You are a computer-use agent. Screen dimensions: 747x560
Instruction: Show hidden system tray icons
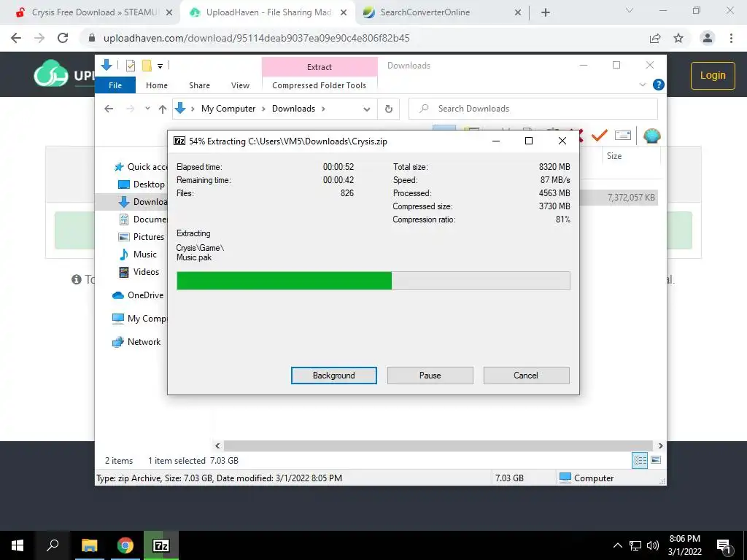point(617,545)
